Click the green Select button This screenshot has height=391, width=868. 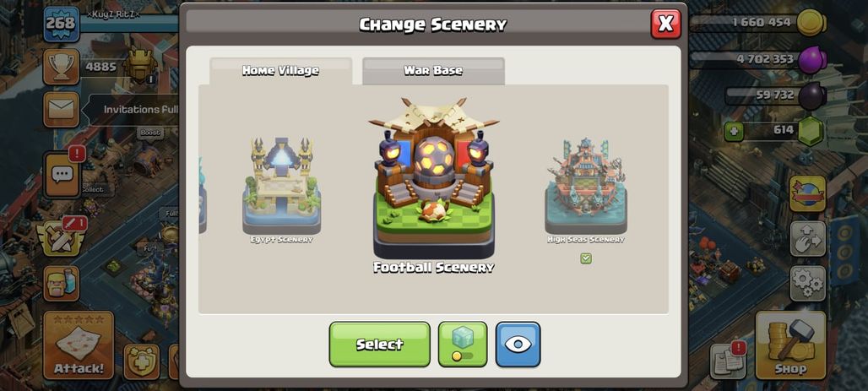tap(380, 345)
